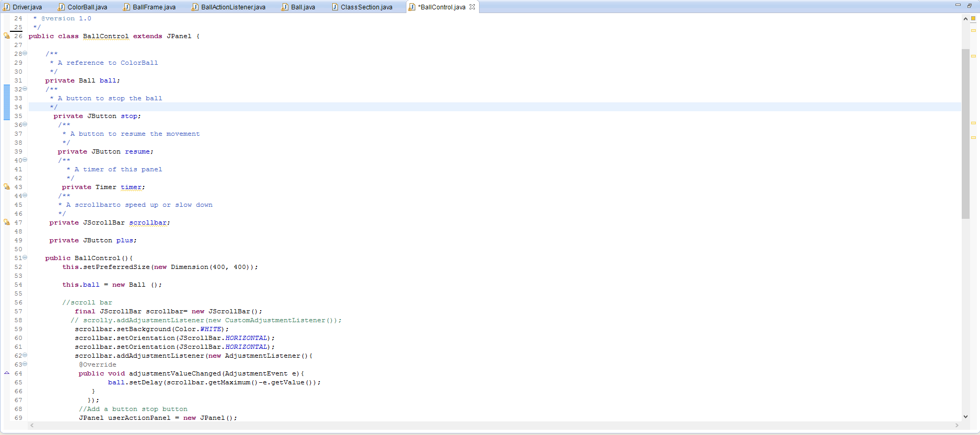Click 'adjustmentValueChanged' method name

[x=174, y=373]
